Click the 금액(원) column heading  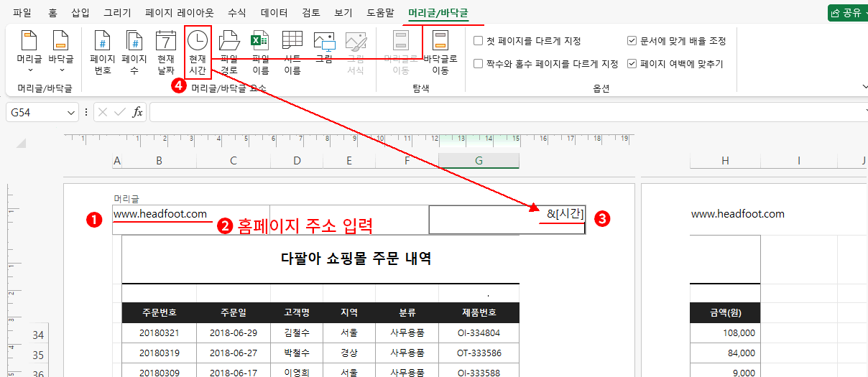[x=725, y=312]
